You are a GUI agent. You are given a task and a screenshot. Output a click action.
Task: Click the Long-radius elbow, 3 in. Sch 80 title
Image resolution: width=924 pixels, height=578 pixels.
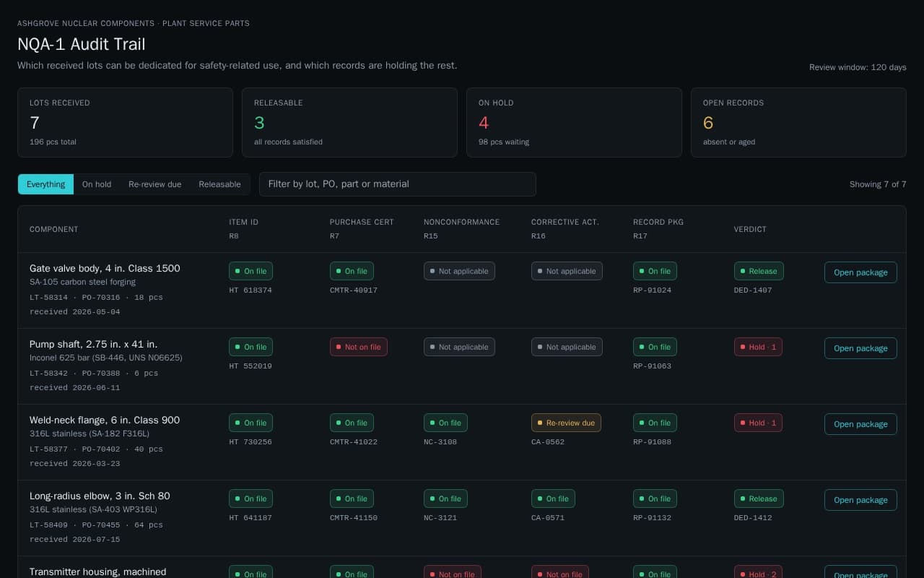tap(100, 496)
